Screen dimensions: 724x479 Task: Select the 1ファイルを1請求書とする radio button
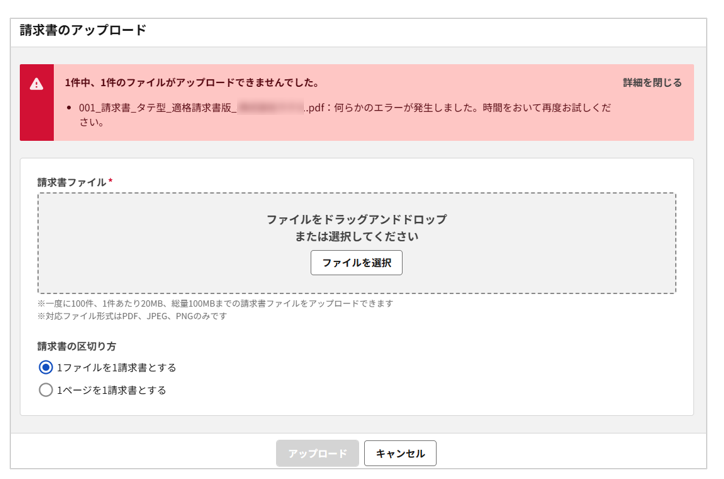(x=46, y=368)
